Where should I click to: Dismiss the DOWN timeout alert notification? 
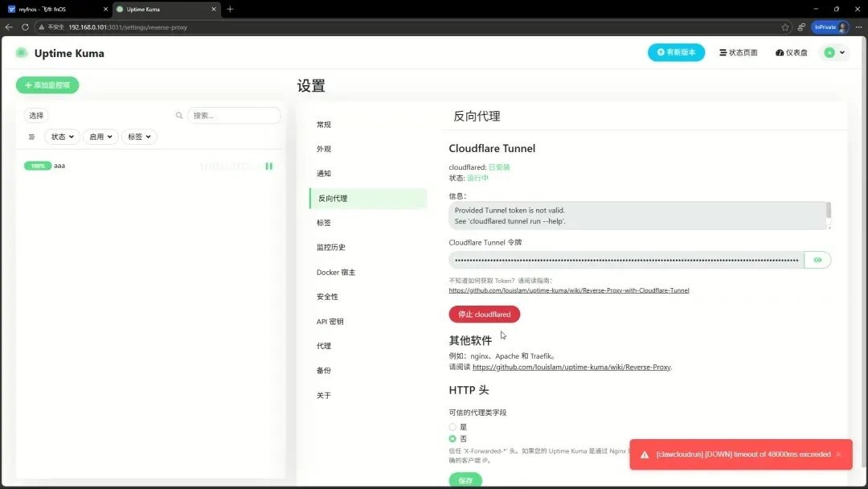[838, 454]
